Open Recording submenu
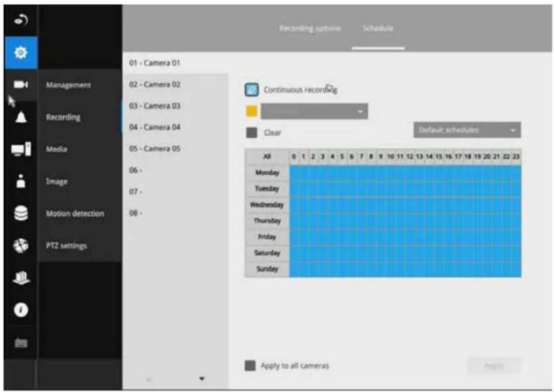 tap(63, 117)
